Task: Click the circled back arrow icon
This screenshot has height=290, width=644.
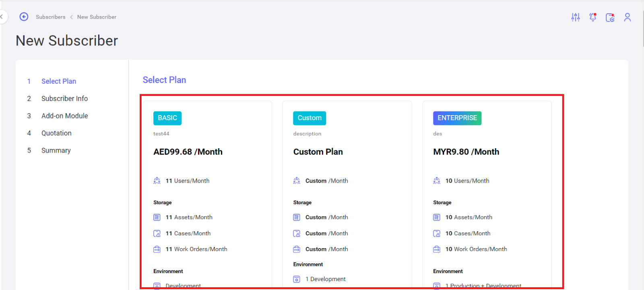Action: [x=24, y=17]
